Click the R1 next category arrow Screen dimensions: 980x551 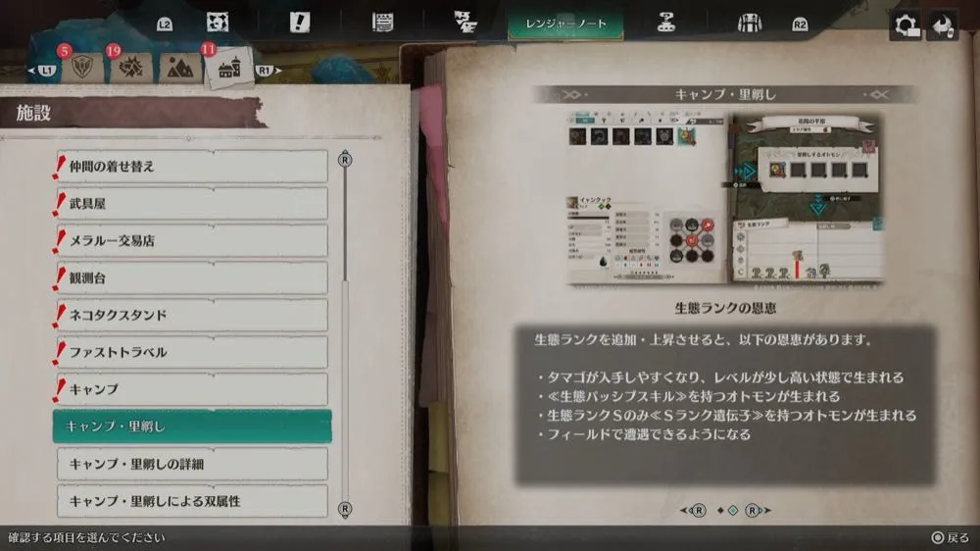click(267, 71)
